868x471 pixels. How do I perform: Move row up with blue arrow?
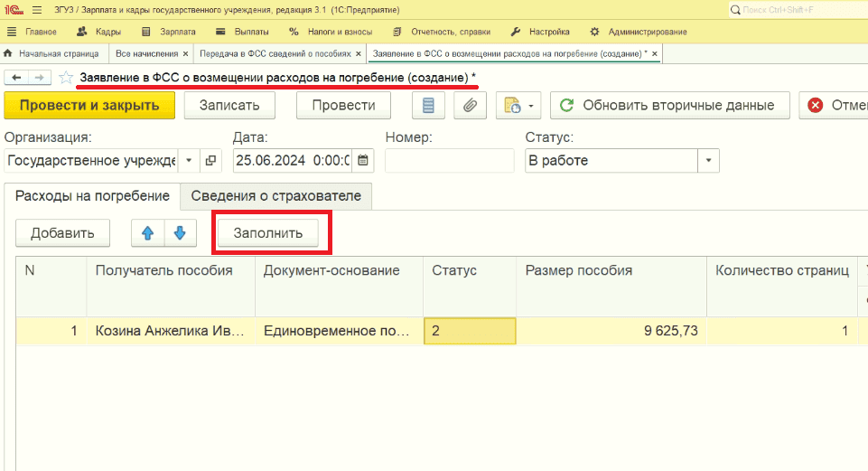click(x=147, y=233)
